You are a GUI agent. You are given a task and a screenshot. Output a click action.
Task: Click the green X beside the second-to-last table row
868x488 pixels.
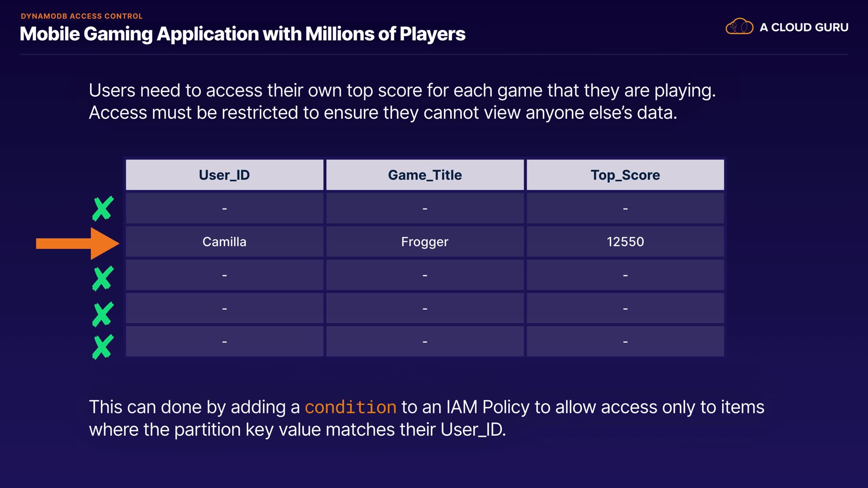point(103,314)
